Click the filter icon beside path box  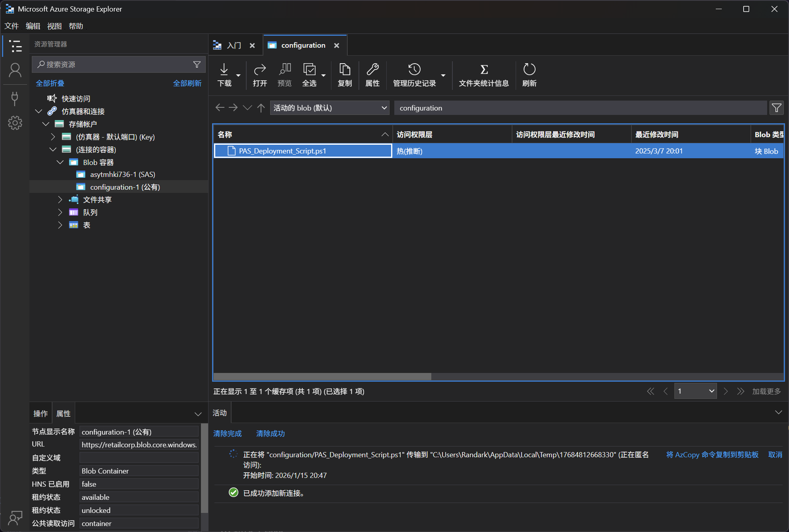coord(776,108)
